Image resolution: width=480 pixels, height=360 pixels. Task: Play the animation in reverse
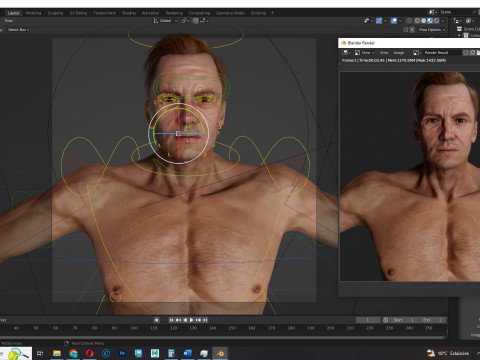[185, 320]
